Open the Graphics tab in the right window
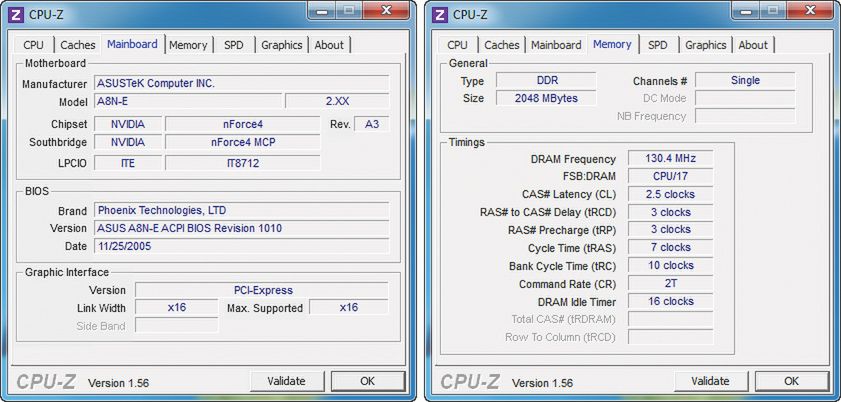This screenshot has height=402, width=841. pos(706,45)
